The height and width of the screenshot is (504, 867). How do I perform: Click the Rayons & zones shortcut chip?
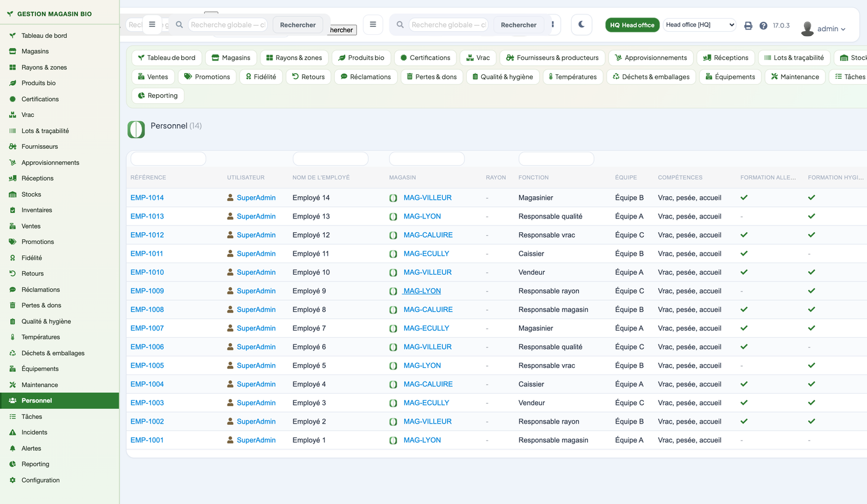click(x=294, y=58)
